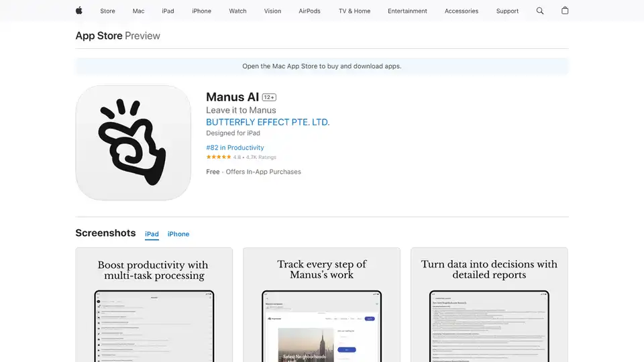The width and height of the screenshot is (644, 362).
Task: Open BUTTERFLY EFFECT PTE. LTD. developer link
Action: pyautogui.click(x=268, y=122)
